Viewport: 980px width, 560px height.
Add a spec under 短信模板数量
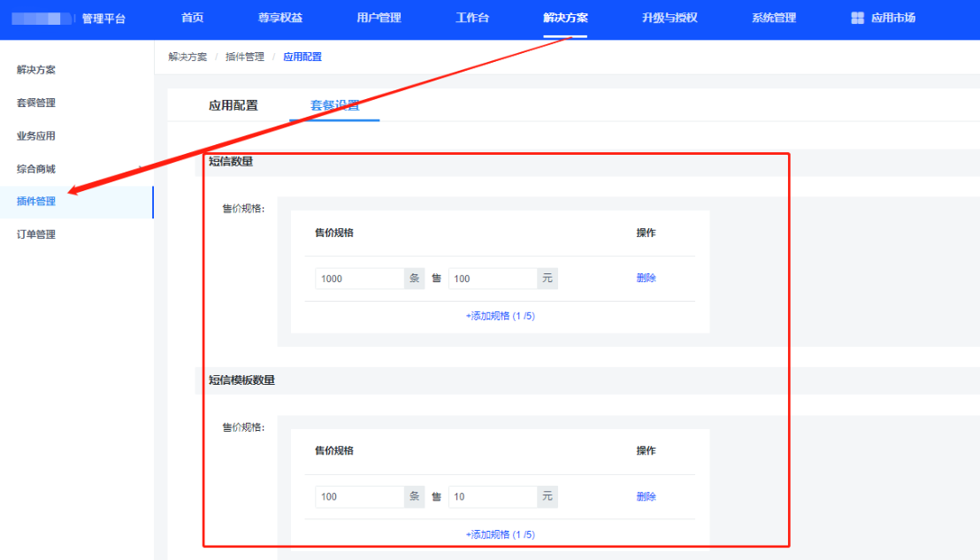[x=500, y=534]
